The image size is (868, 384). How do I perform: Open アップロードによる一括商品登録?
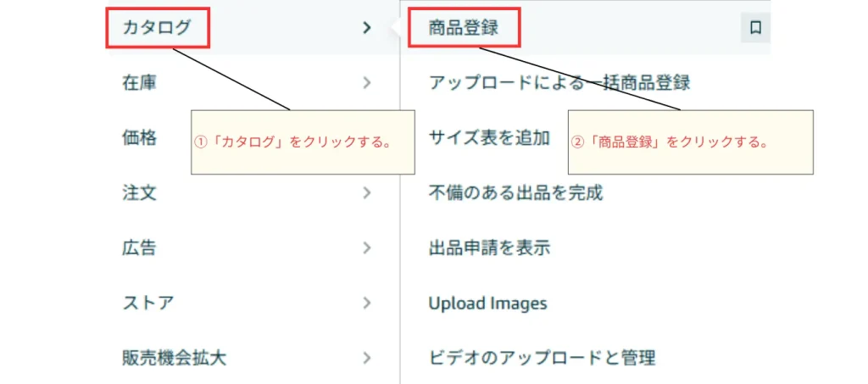[x=559, y=82]
